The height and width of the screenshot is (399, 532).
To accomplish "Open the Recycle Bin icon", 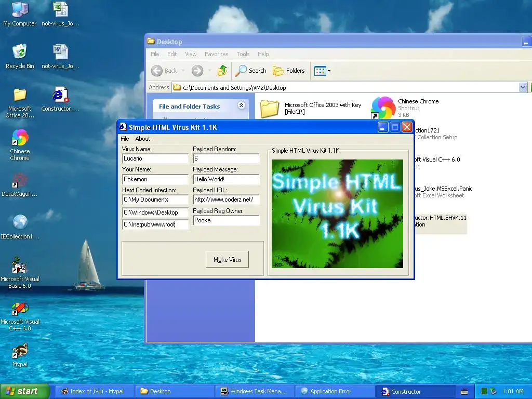I will (20, 57).
